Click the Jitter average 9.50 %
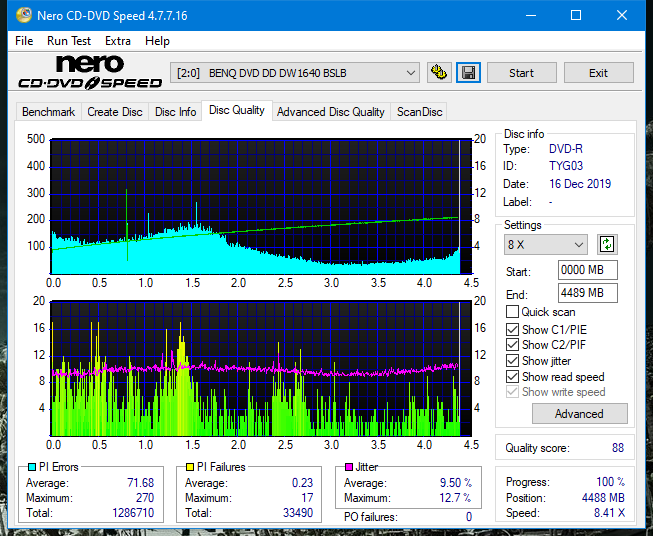This screenshot has height=536, width=653. (x=456, y=483)
